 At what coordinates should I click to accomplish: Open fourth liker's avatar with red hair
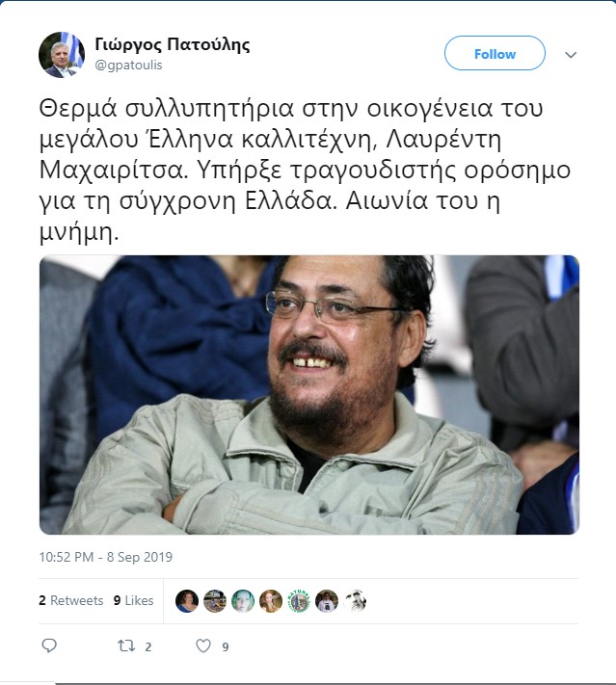(271, 600)
